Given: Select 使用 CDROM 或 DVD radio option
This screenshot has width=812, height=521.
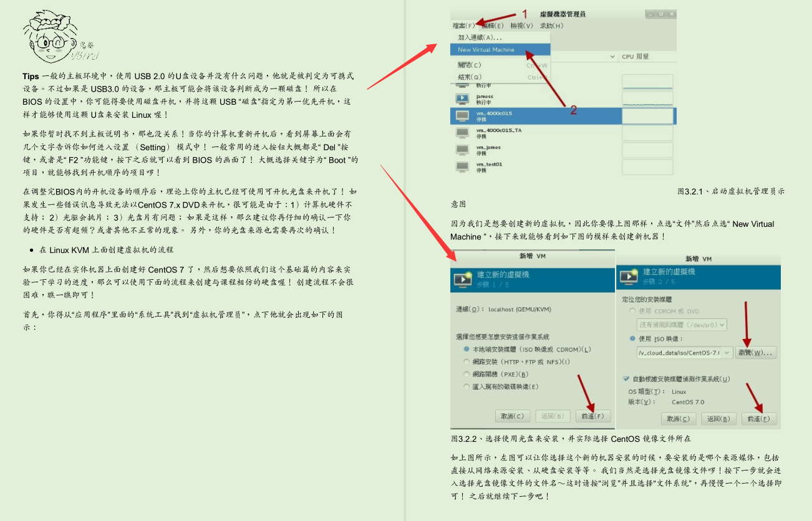Looking at the screenshot, I should click(x=632, y=310).
